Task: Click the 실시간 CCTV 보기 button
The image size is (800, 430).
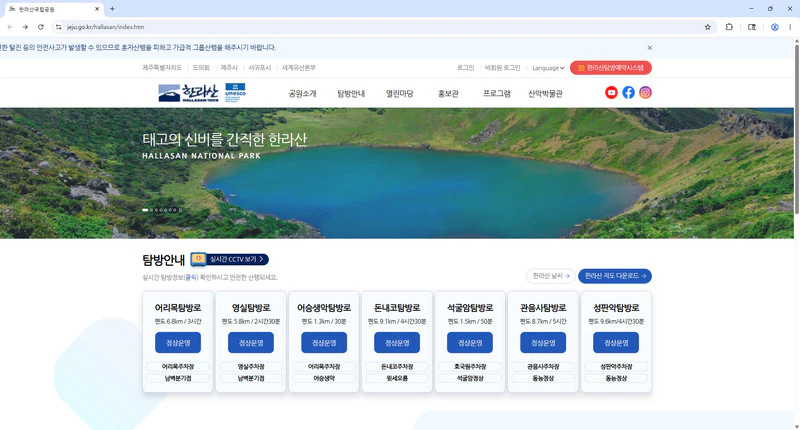Action: point(230,259)
